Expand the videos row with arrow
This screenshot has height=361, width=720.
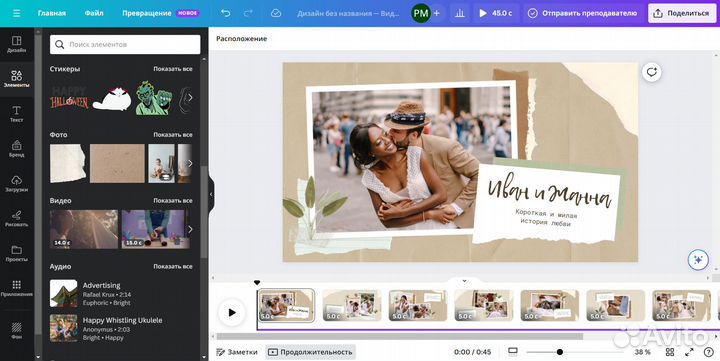coord(190,229)
